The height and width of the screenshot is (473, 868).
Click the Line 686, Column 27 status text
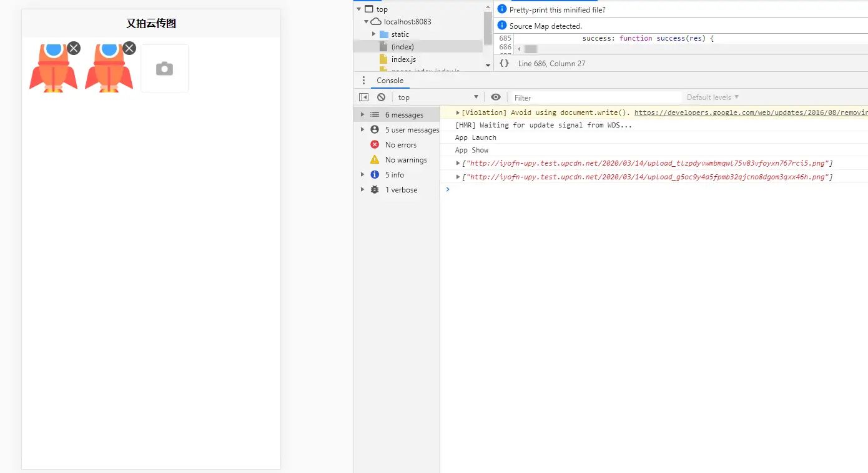point(552,64)
